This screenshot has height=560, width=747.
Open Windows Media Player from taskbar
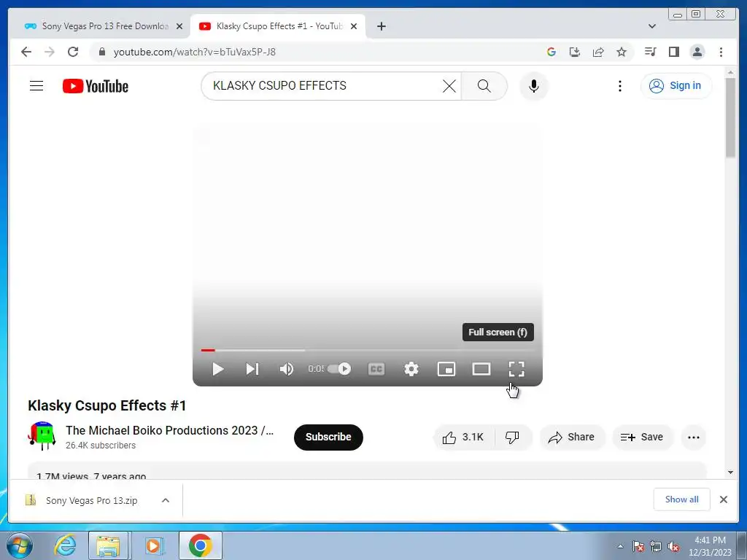tap(153, 545)
